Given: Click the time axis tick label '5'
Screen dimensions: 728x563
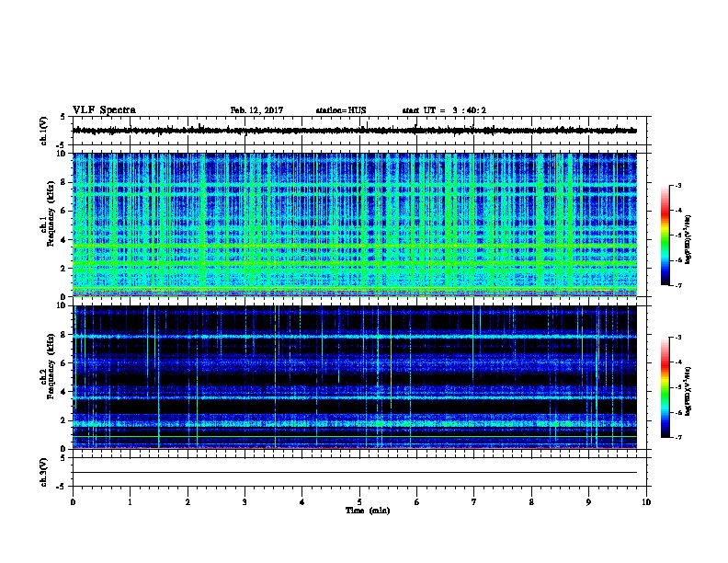Looking at the screenshot, I should tap(359, 502).
